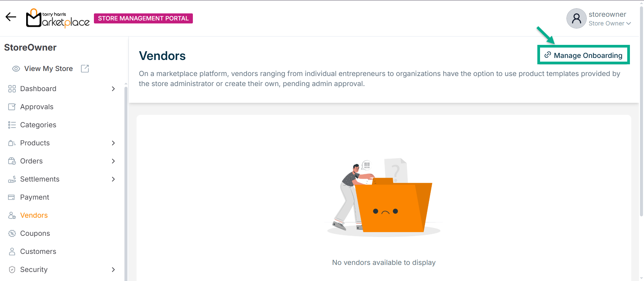Expand the Orders submenu chevron
Viewport: 644px width, 281px height.
click(x=113, y=161)
